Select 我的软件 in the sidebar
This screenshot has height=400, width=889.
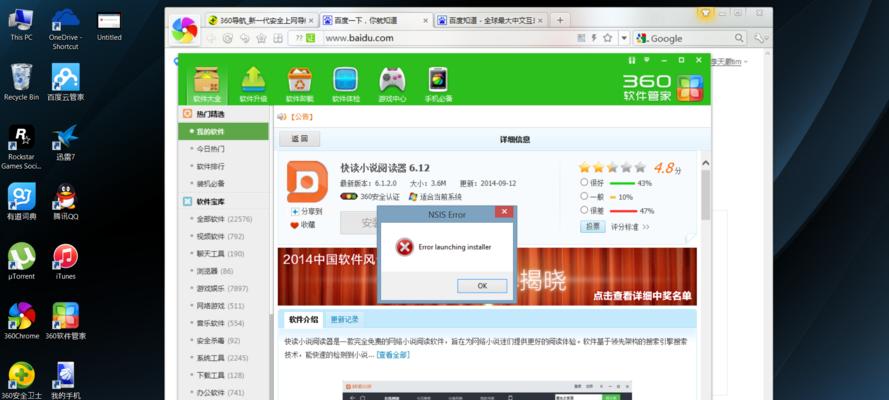(x=223, y=131)
